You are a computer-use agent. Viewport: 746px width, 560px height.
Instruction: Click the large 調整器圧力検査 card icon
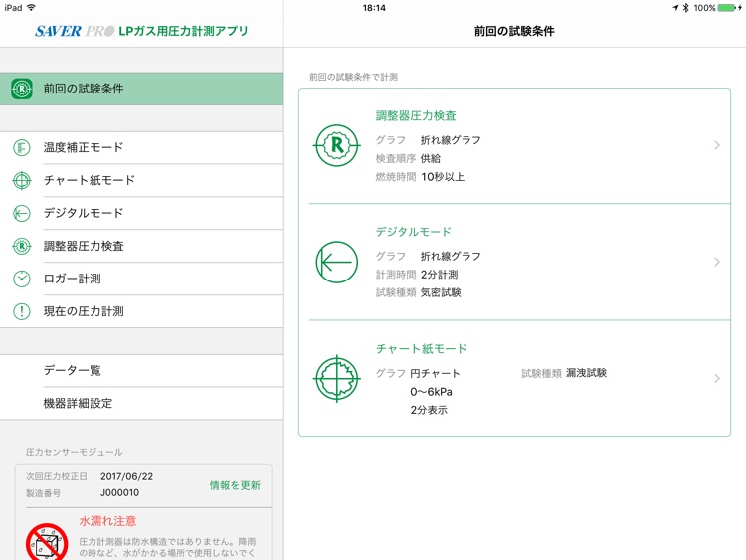tap(337, 145)
